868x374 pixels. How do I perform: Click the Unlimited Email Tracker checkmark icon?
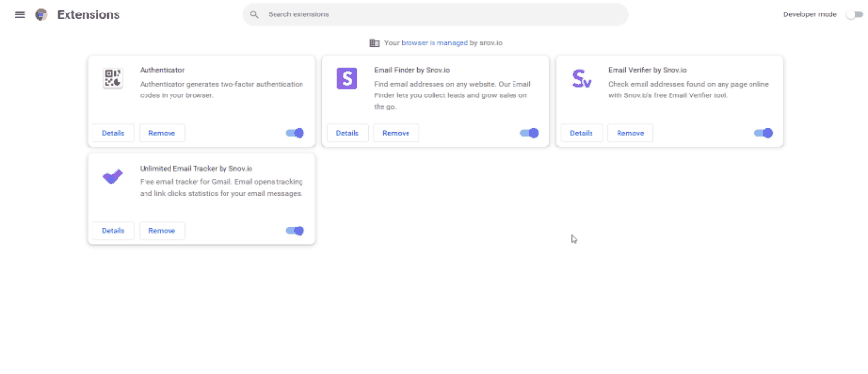pyautogui.click(x=113, y=176)
